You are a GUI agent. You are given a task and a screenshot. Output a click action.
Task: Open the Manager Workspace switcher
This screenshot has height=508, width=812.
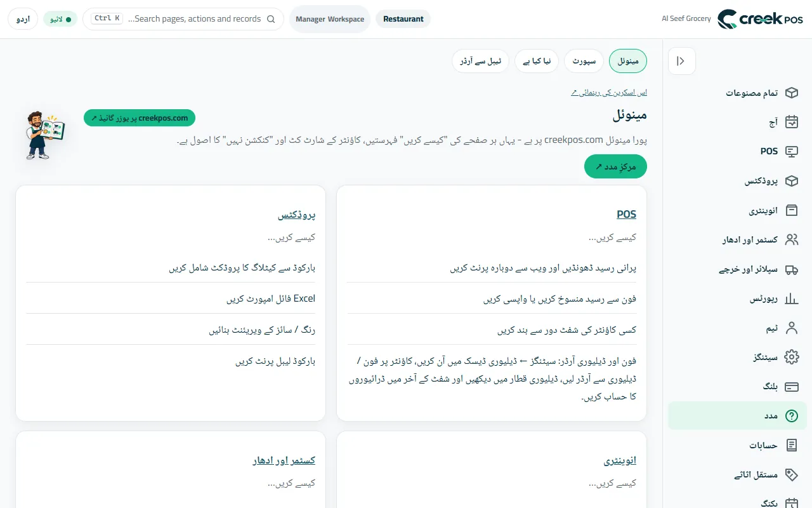tap(330, 19)
